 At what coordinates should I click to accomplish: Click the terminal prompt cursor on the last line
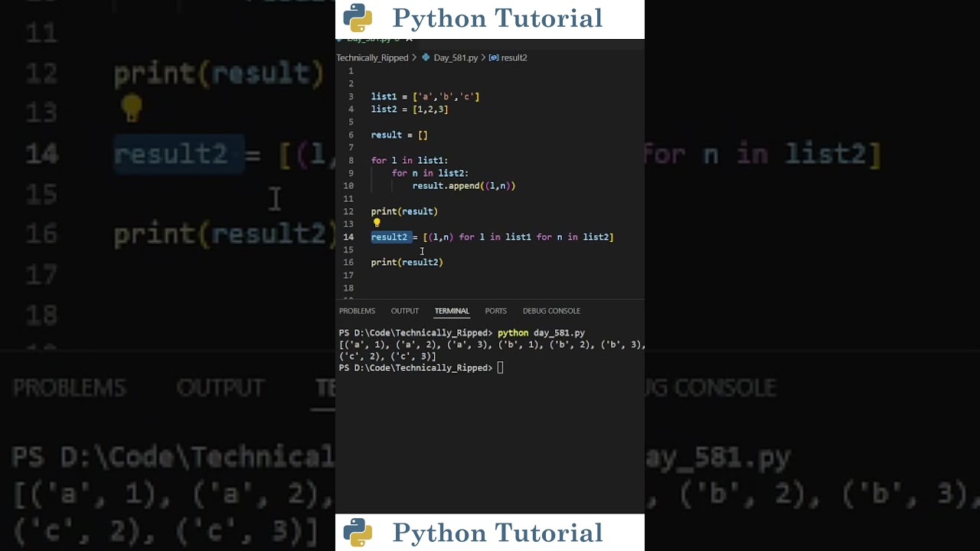(500, 368)
